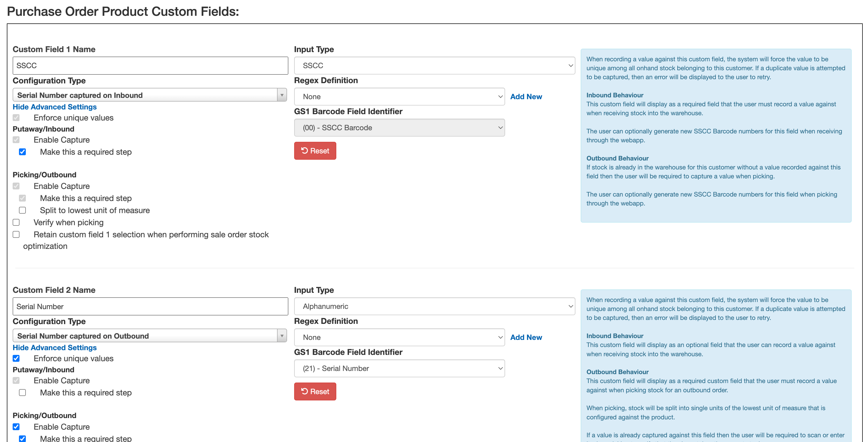Screen dimensions: 868x442
Task: Check "Verify when picking" for Custom Field 1
Action: (x=16, y=222)
